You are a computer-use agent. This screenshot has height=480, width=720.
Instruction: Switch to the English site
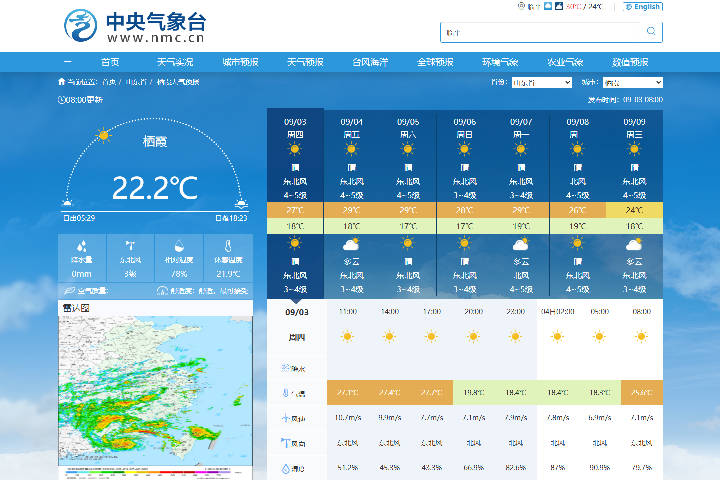(x=643, y=7)
